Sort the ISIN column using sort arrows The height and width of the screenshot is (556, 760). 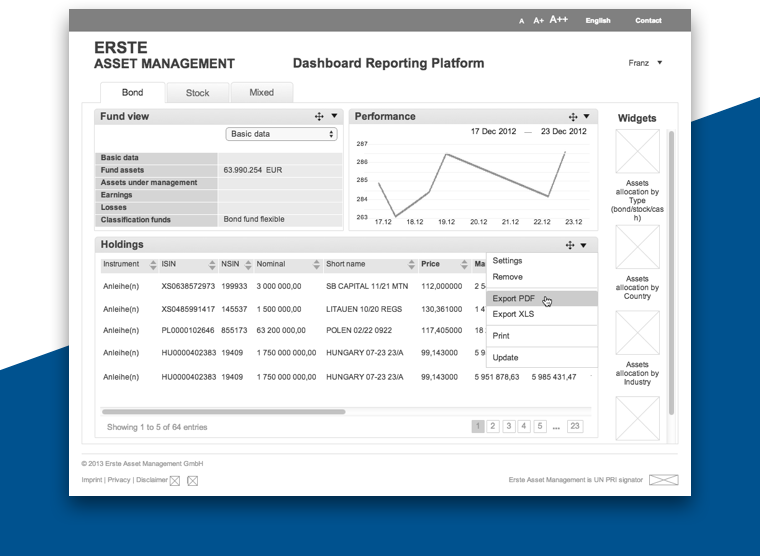[212, 265]
